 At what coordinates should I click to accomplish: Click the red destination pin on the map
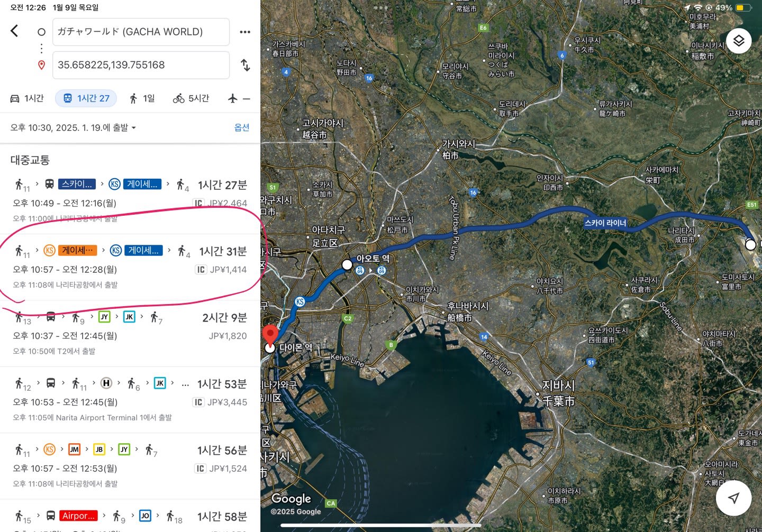click(270, 335)
